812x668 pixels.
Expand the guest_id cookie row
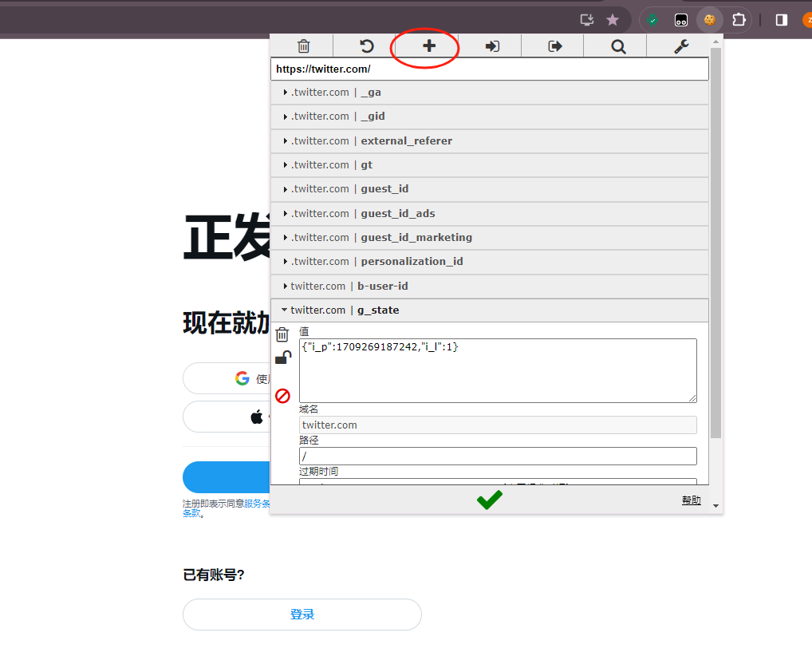click(x=490, y=188)
